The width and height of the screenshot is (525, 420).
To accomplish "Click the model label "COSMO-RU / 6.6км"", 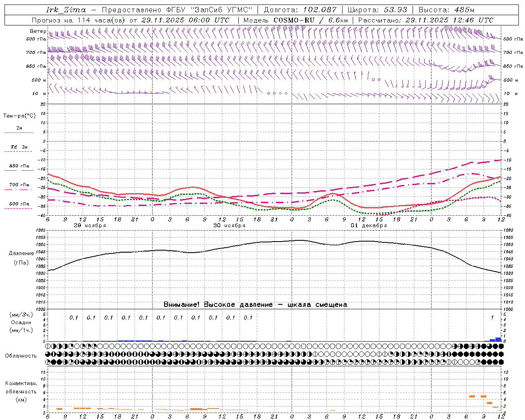I will coord(310,20).
